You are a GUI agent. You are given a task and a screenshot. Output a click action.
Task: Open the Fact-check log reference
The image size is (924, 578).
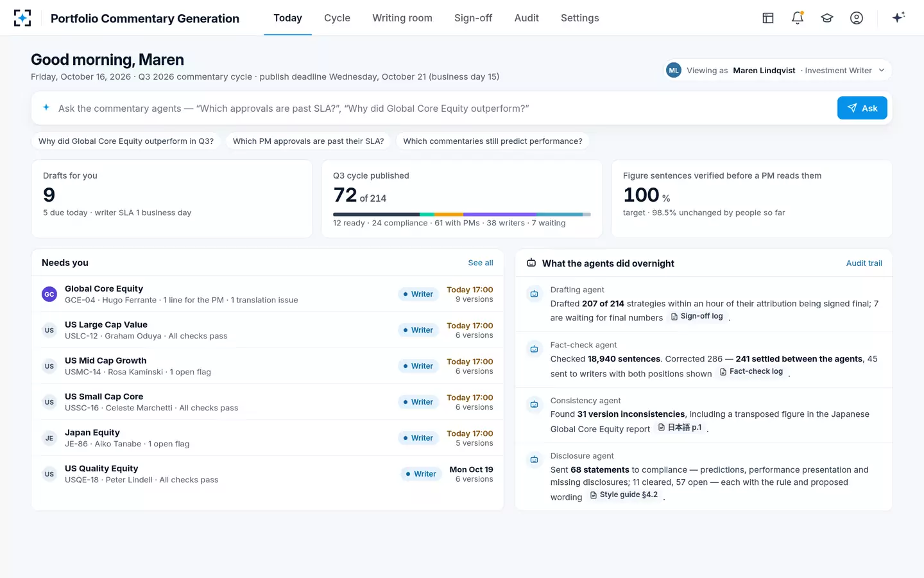click(751, 372)
